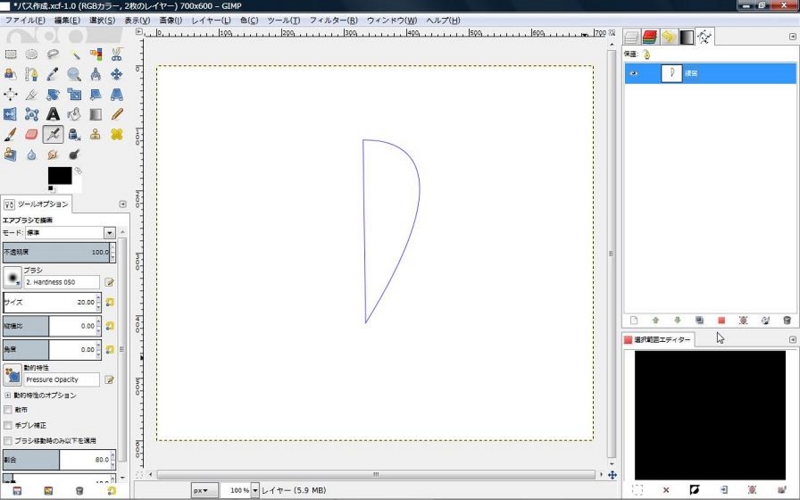Viewport: 800px width, 500px height.
Task: Click the path to selection red button
Action: [x=721, y=320]
